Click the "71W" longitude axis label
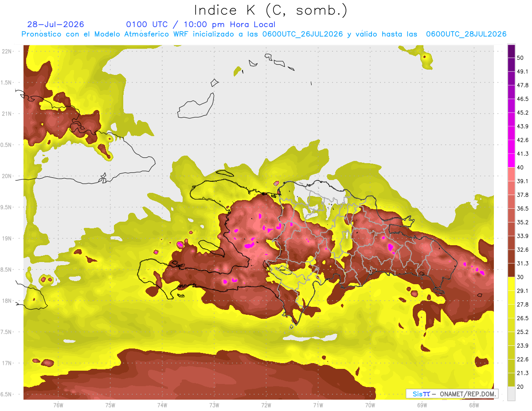The image size is (532, 411). (318, 405)
